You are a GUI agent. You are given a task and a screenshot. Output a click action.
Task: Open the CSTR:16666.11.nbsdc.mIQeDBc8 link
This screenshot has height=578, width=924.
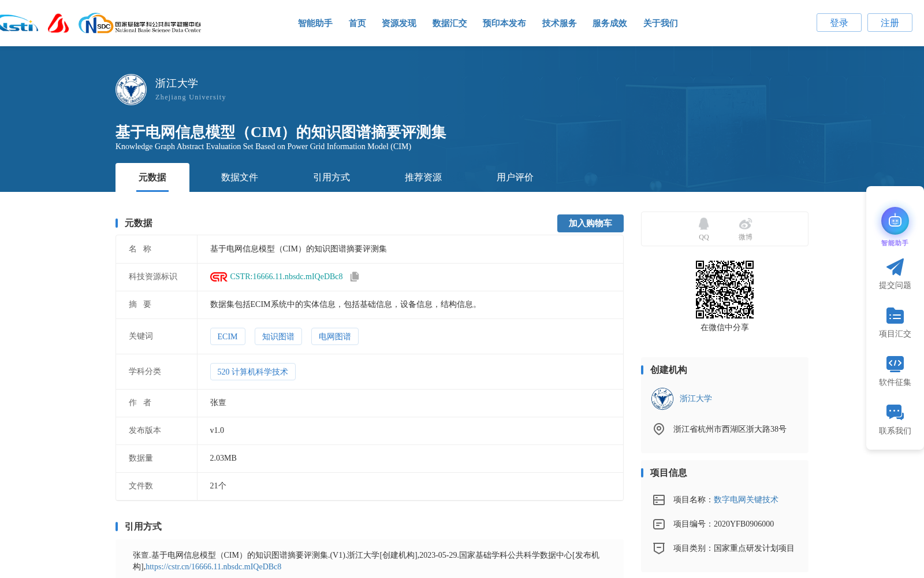click(286, 277)
